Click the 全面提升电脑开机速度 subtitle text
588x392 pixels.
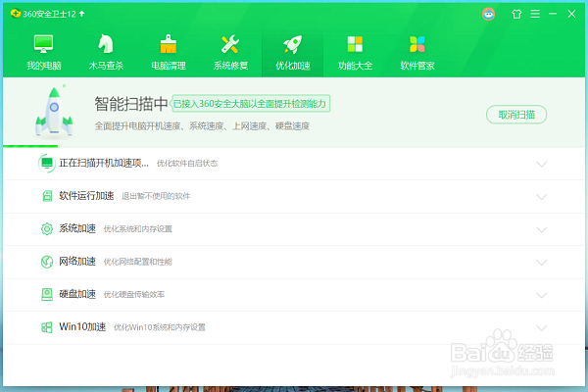tap(202, 126)
